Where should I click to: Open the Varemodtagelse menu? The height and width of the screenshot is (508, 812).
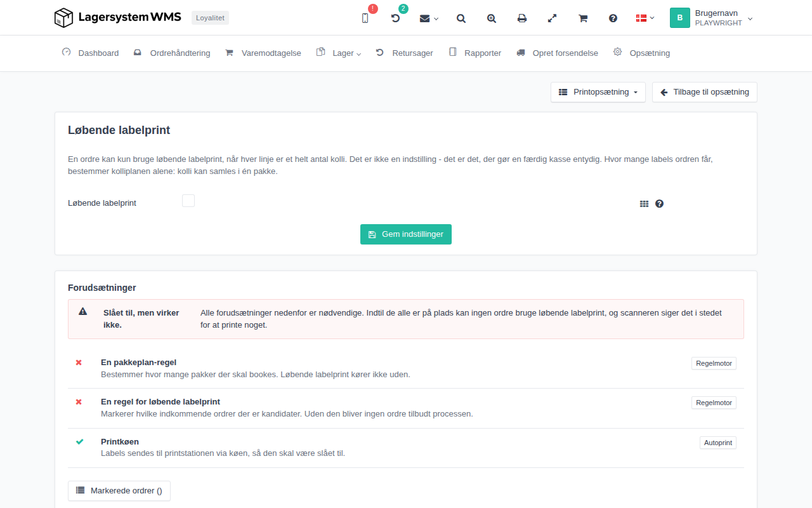(x=263, y=53)
